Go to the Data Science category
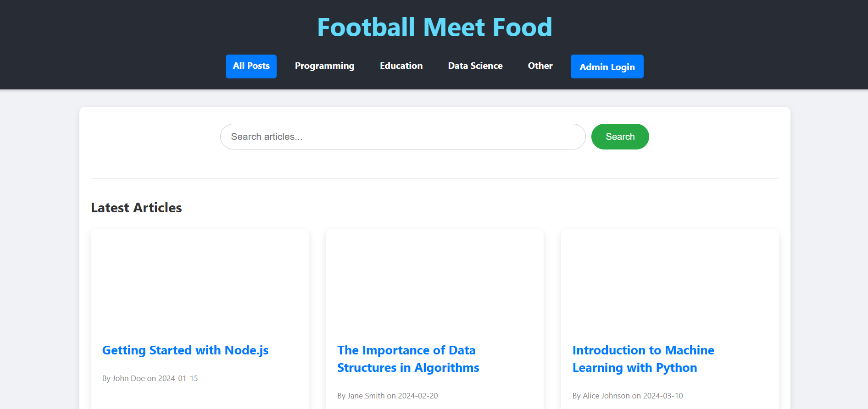 click(x=475, y=66)
